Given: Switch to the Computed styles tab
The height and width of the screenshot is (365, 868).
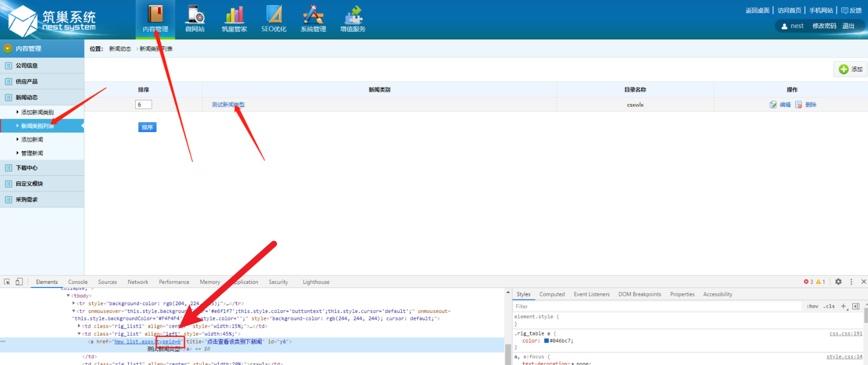Looking at the screenshot, I should [551, 294].
